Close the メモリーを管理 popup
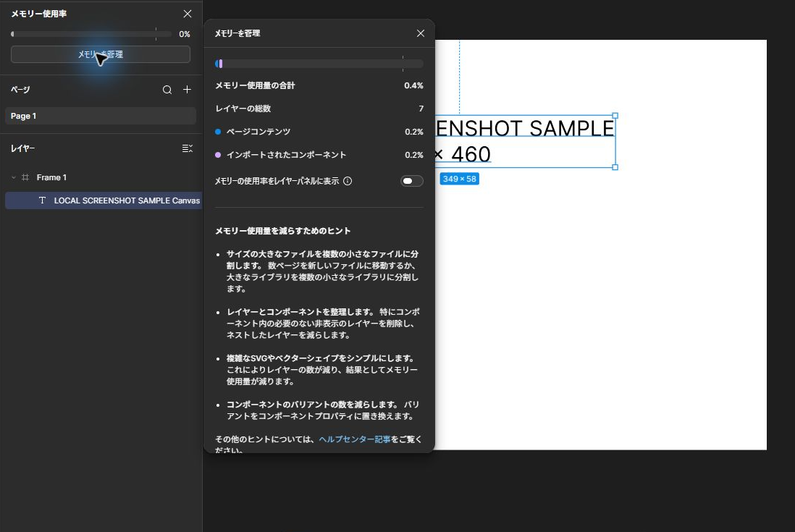The width and height of the screenshot is (795, 532). pyautogui.click(x=421, y=33)
